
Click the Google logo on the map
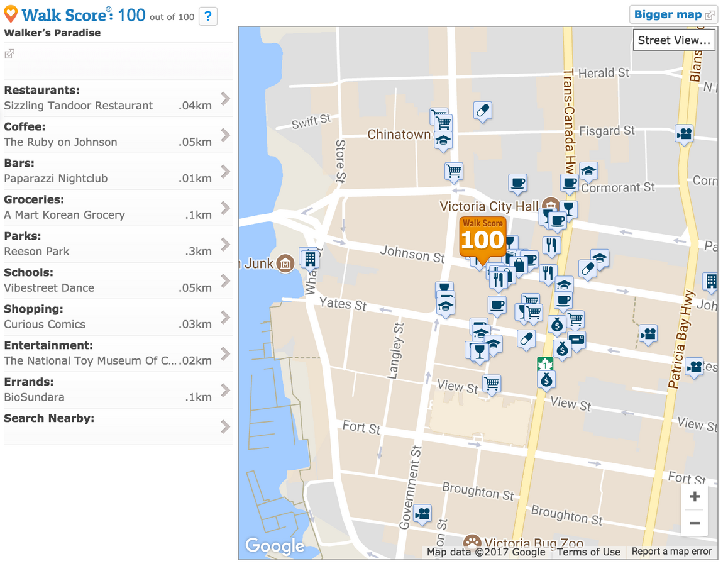coord(275,546)
